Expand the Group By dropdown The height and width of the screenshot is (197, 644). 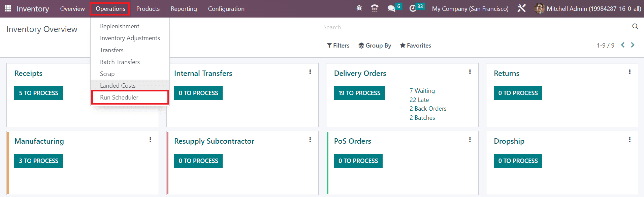point(375,46)
